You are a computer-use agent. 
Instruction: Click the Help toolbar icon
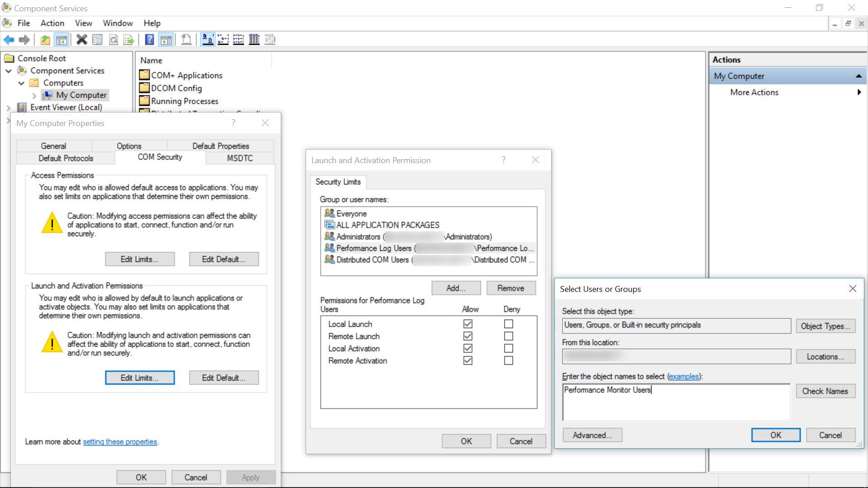click(x=149, y=40)
